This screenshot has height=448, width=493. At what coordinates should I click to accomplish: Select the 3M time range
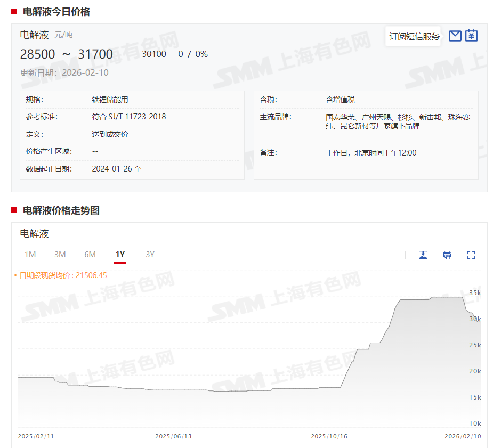[60, 255]
